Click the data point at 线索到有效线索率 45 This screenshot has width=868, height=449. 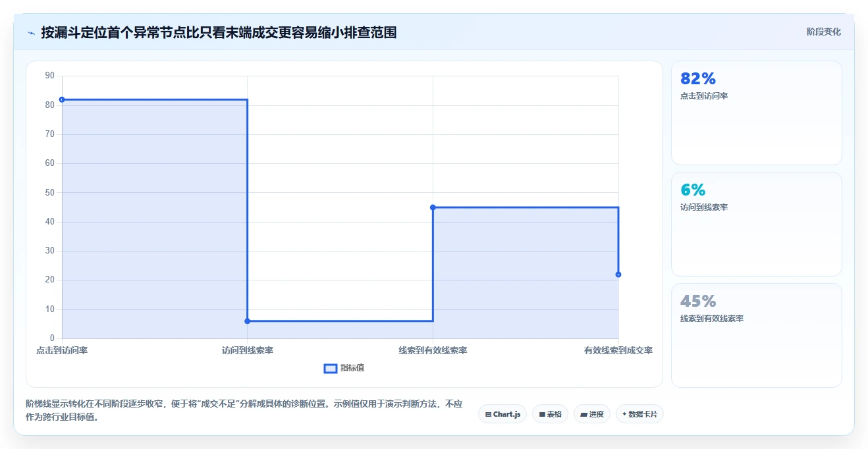433,207
